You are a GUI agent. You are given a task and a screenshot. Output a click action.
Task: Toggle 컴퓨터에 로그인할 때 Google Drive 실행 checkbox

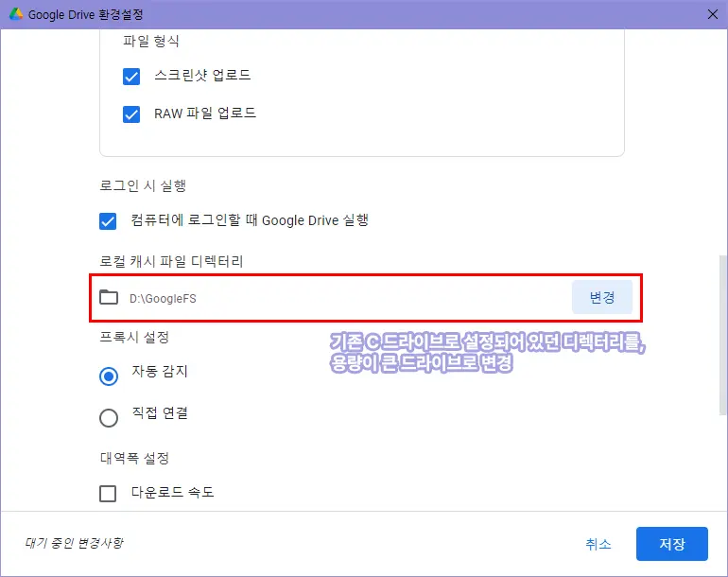(x=108, y=221)
